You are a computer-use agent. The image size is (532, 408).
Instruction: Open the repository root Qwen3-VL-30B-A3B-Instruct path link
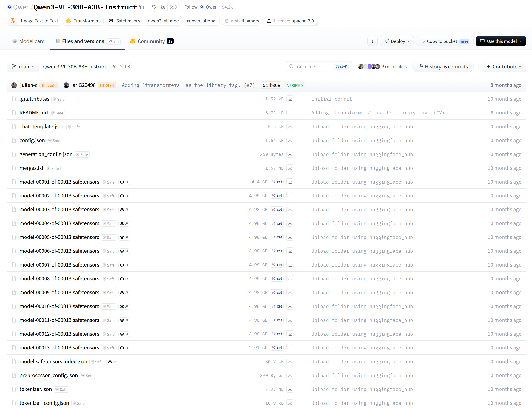pyautogui.click(x=75, y=67)
